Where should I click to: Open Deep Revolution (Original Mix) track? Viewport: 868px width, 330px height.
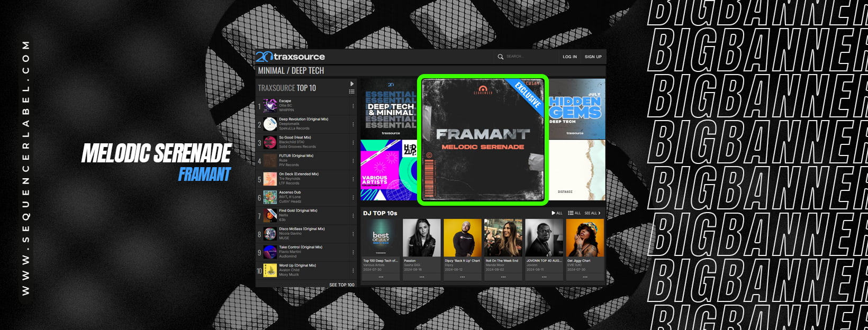coord(303,120)
